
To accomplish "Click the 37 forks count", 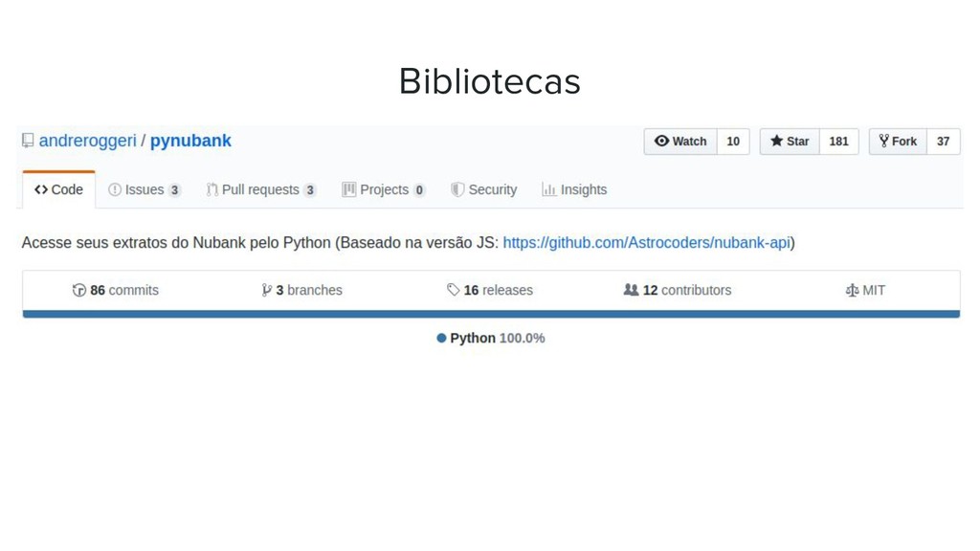I will tap(943, 142).
